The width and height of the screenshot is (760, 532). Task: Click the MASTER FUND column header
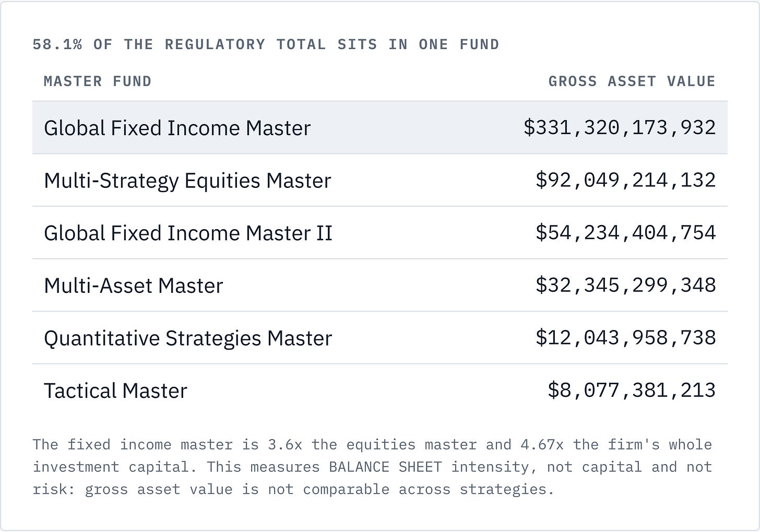[98, 81]
